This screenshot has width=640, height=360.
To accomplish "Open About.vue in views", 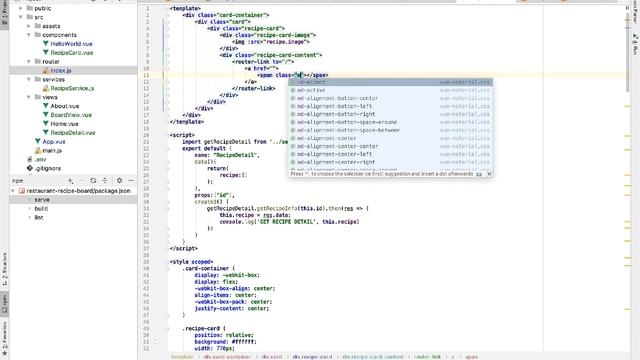I will coord(64,106).
